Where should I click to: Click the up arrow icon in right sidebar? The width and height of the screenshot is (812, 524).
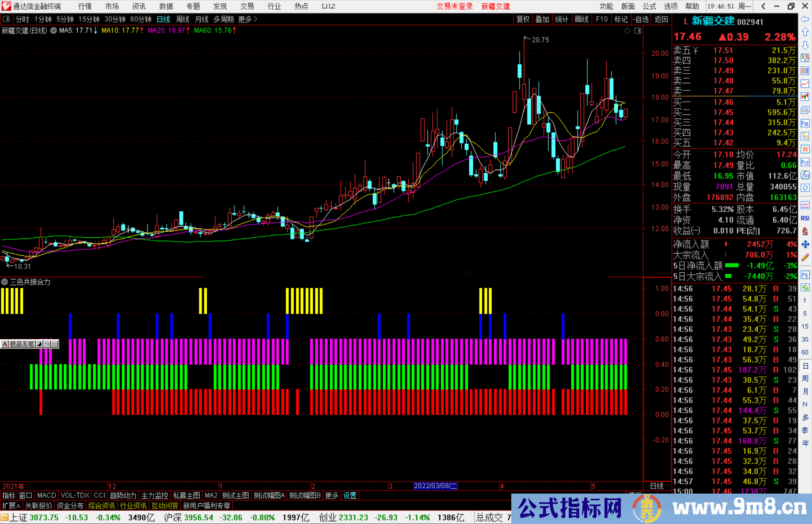pyautogui.click(x=805, y=32)
